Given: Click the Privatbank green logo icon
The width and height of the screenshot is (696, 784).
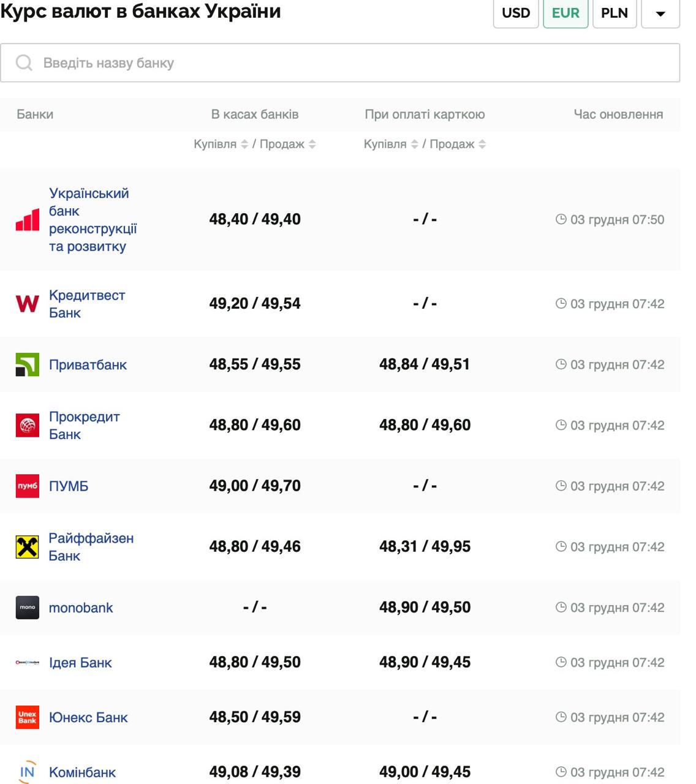Looking at the screenshot, I should point(27,364).
